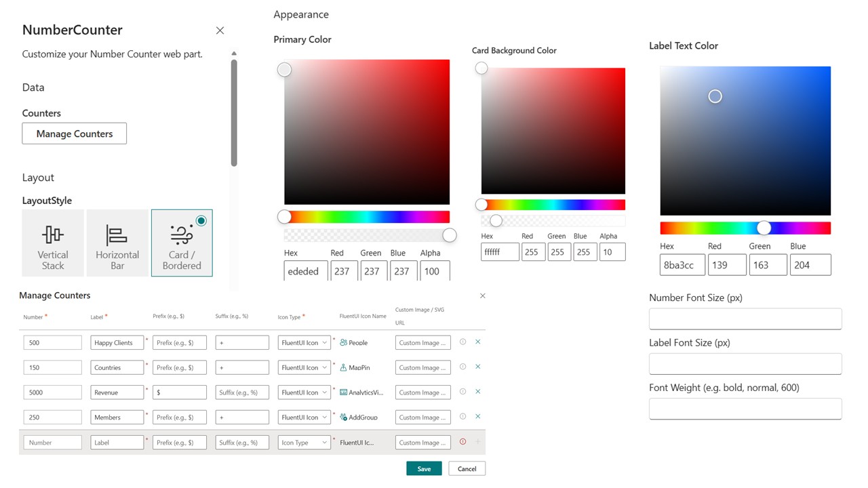Click the People icon in first row

click(344, 343)
